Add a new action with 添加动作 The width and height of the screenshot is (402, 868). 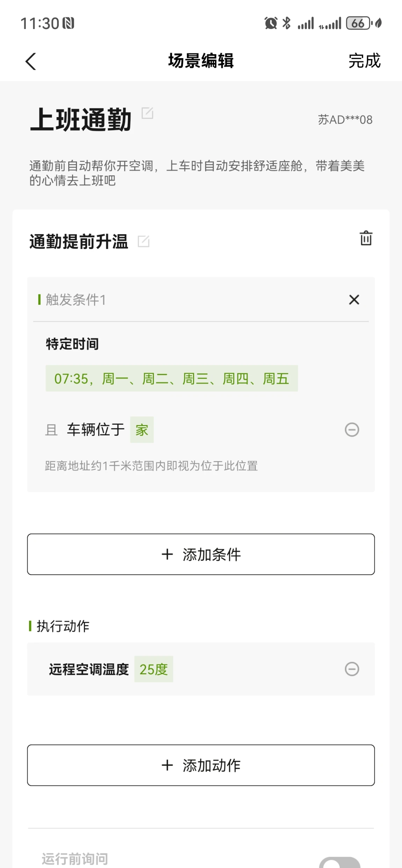[201, 765]
